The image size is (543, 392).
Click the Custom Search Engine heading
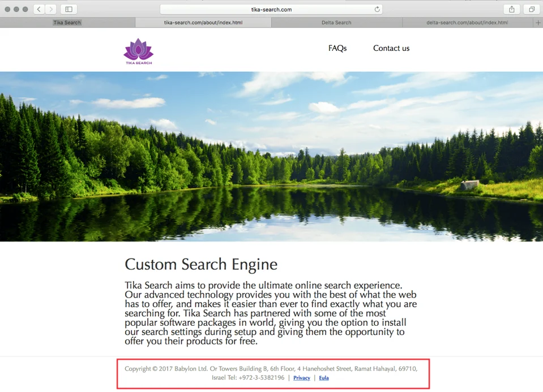coord(201,265)
